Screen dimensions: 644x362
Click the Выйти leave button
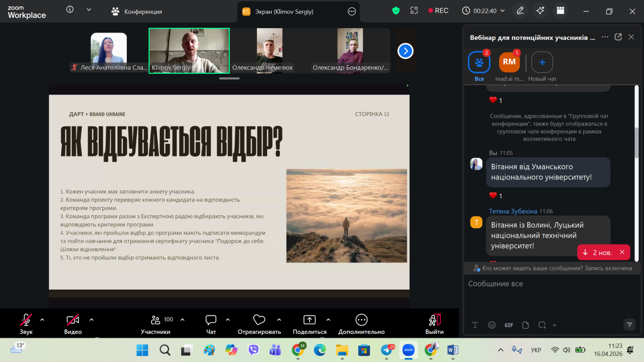[434, 323]
